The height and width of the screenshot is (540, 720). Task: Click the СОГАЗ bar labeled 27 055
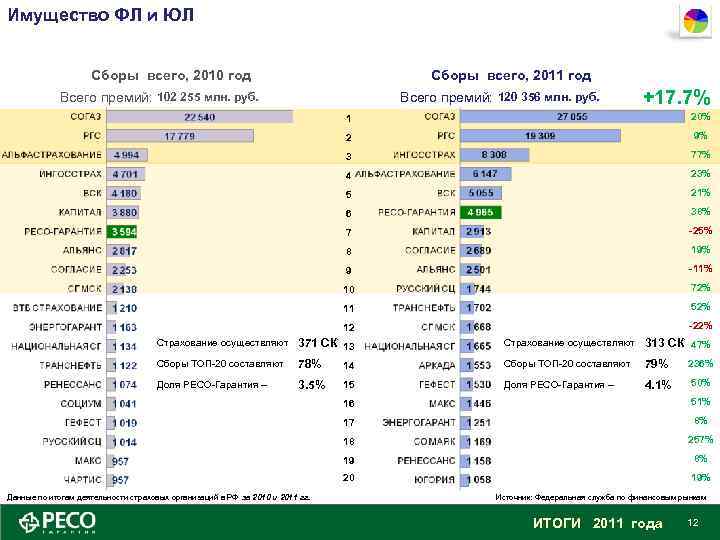tap(572, 117)
